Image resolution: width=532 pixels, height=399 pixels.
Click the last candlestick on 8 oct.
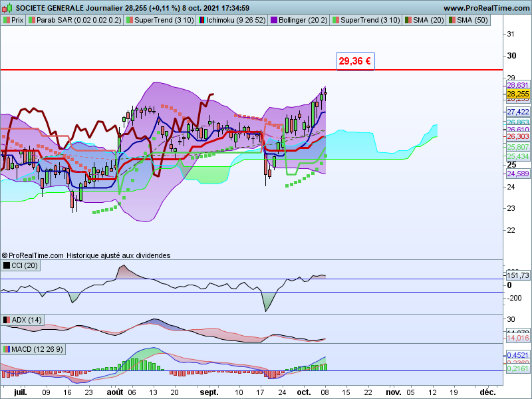click(x=326, y=94)
